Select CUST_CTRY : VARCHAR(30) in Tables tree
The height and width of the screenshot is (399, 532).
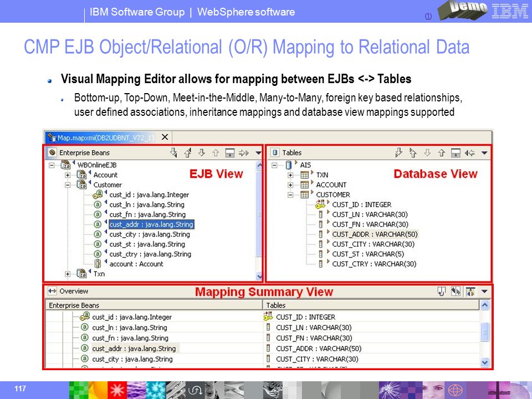tap(374, 264)
